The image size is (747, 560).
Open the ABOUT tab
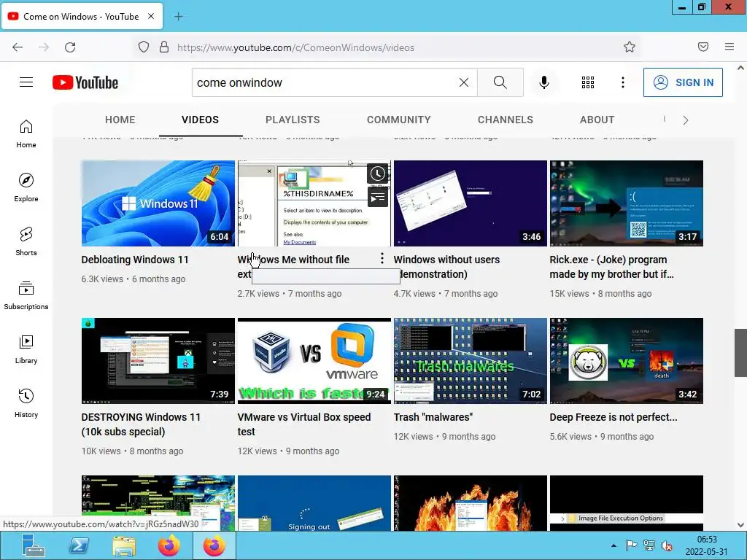597,120
